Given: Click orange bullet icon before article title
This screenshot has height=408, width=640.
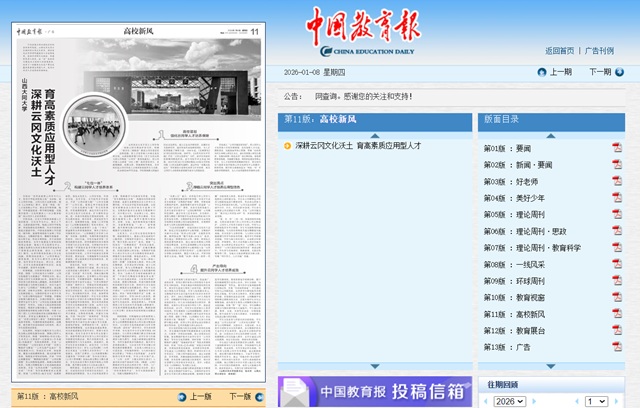Looking at the screenshot, I should click(x=288, y=146).
